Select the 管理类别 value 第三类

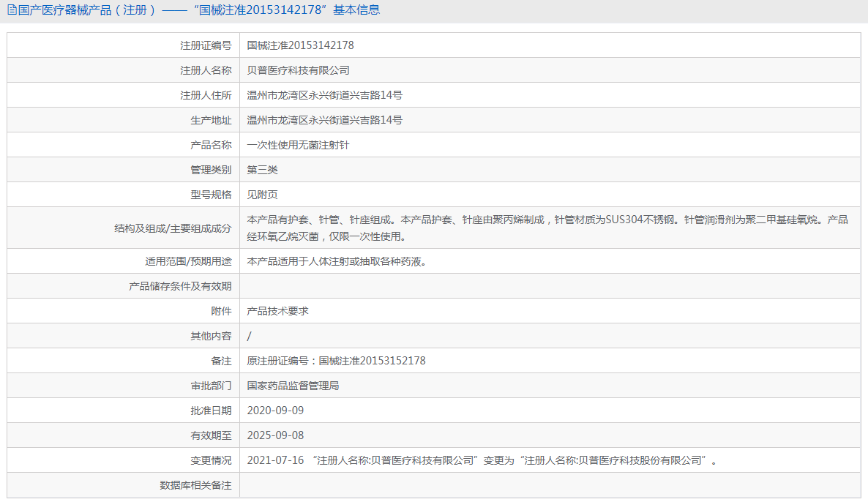[x=264, y=169]
